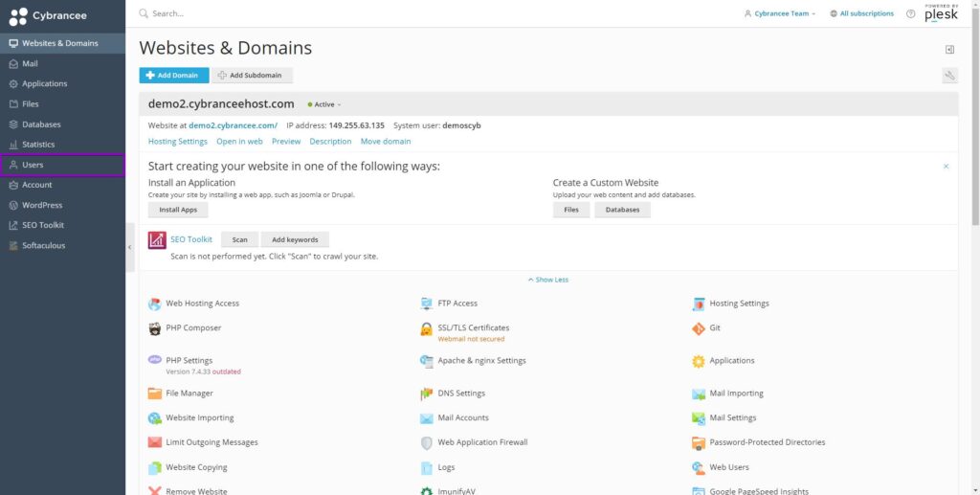Open Applications in the sidebar

click(x=62, y=83)
